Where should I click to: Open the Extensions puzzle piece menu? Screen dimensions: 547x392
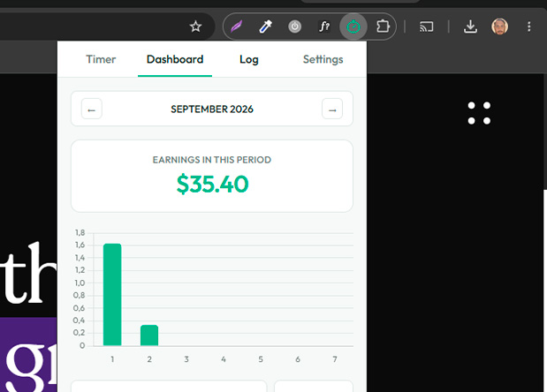pos(383,26)
